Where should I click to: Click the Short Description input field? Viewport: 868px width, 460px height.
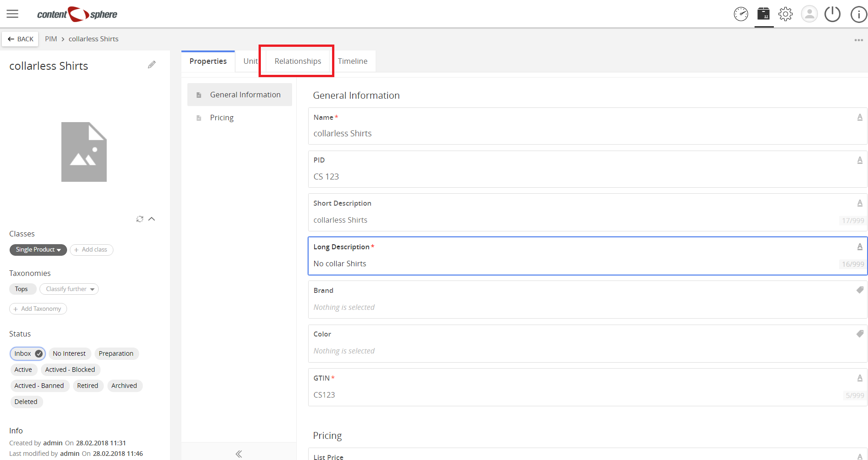tap(588, 213)
